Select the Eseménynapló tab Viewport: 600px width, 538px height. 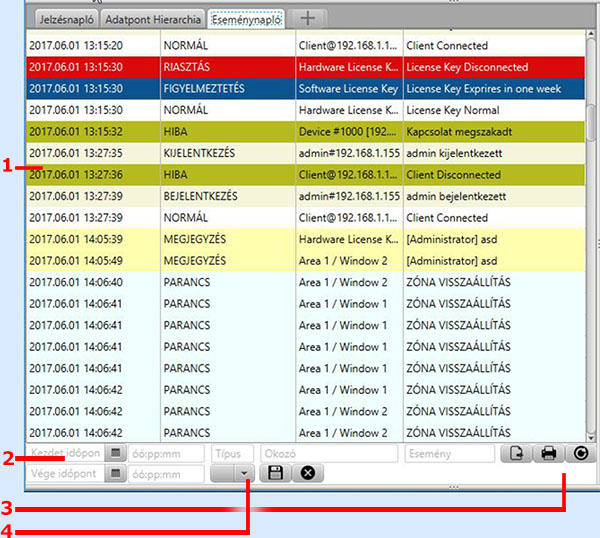point(247,18)
